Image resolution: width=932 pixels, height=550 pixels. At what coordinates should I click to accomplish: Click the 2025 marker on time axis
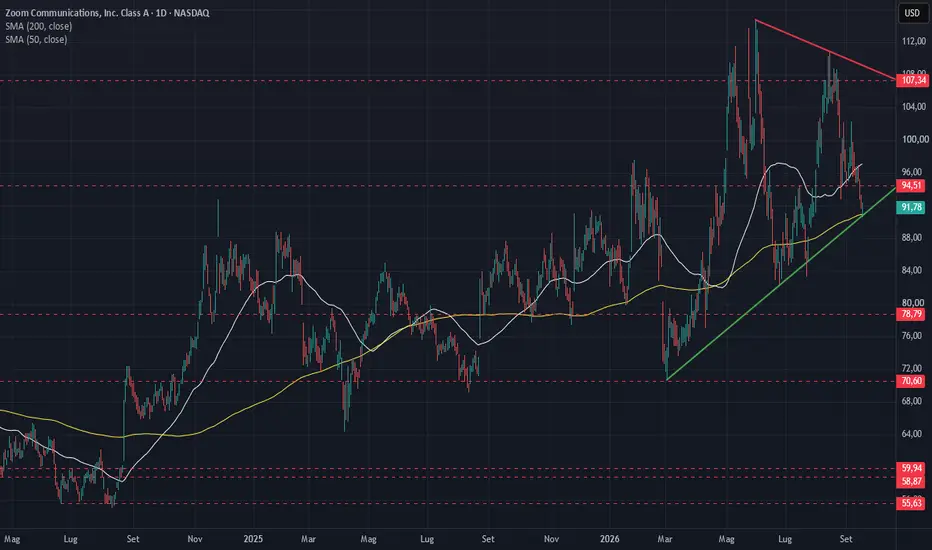(x=253, y=539)
